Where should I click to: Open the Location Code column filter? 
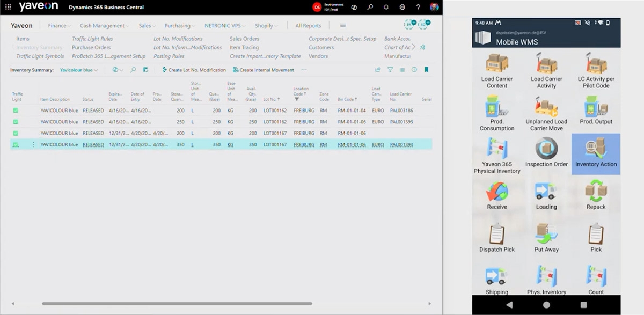pos(296,99)
